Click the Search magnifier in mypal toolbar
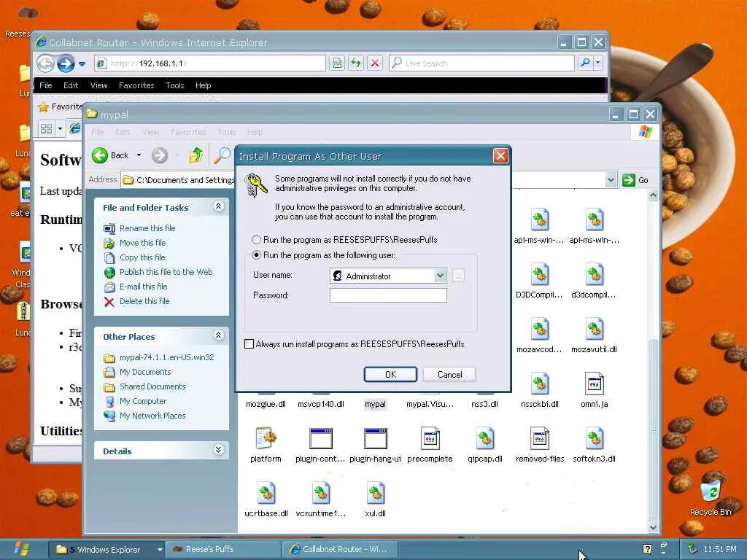Viewport: 747px width, 560px height. point(222,155)
